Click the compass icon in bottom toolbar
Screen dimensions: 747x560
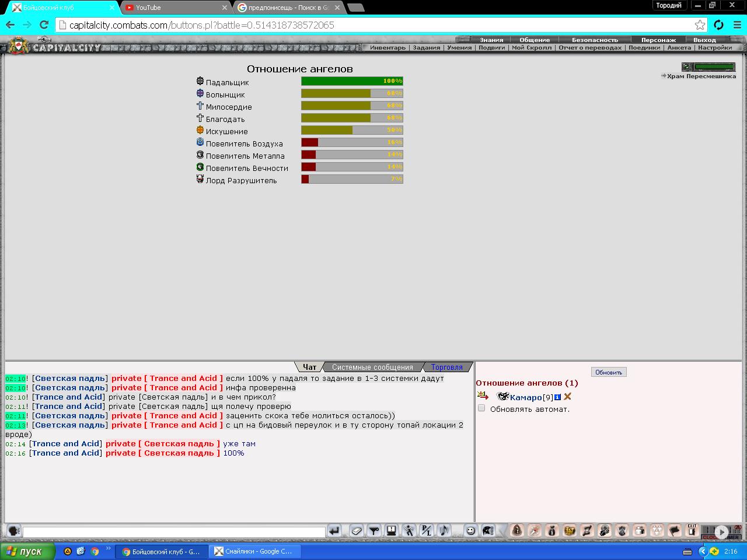535,531
